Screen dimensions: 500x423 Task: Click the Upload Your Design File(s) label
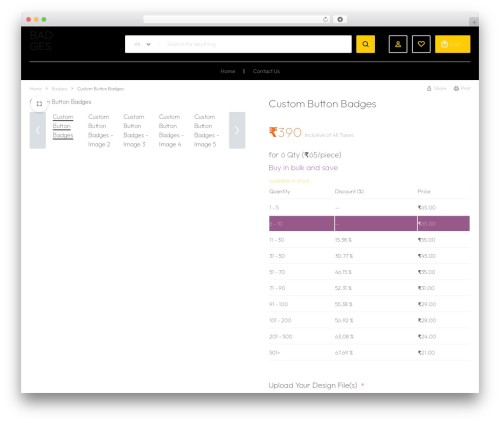313,385
